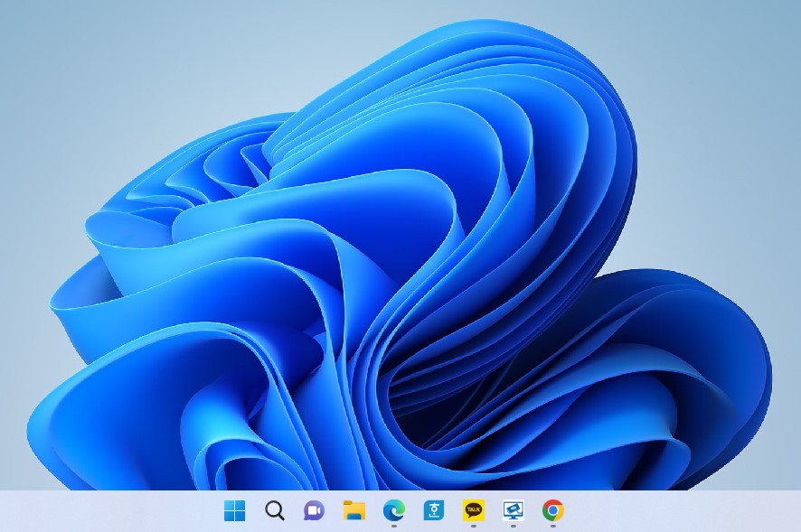
Task: Launch the purple Teams Chat icon
Action: point(314,510)
